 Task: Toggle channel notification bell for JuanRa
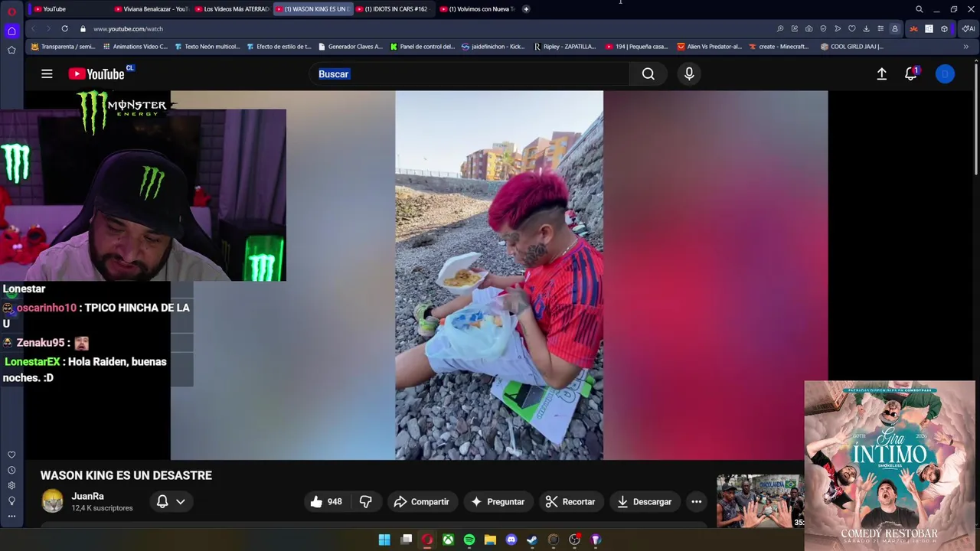(162, 502)
